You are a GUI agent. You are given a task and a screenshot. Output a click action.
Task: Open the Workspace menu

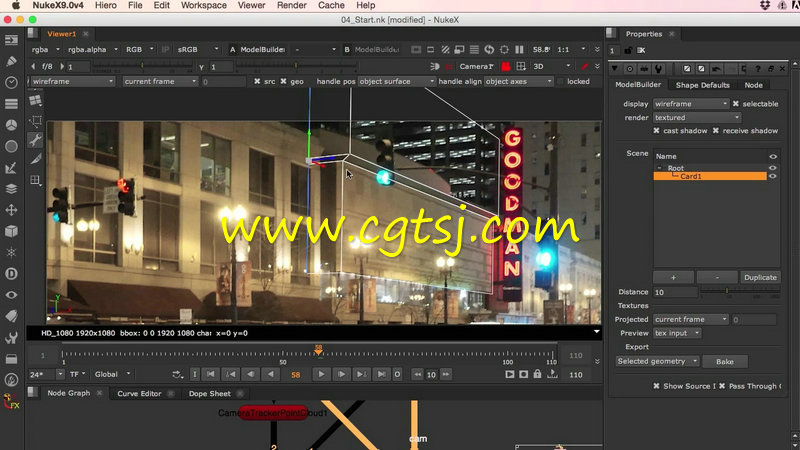pos(204,6)
